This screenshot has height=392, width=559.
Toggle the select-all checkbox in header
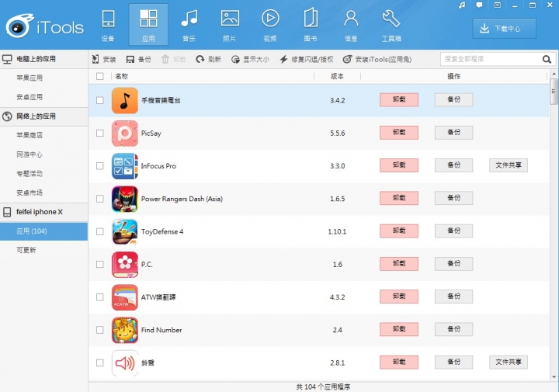(100, 76)
